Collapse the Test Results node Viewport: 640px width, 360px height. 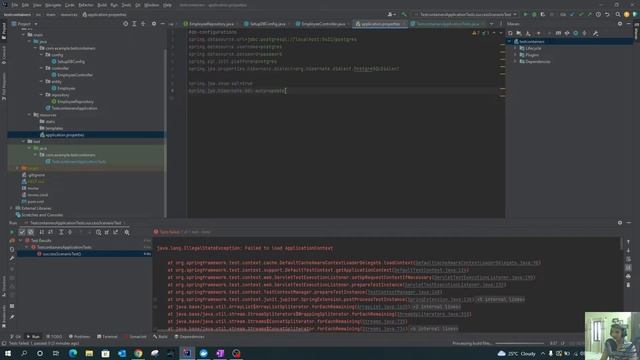coord(20,240)
